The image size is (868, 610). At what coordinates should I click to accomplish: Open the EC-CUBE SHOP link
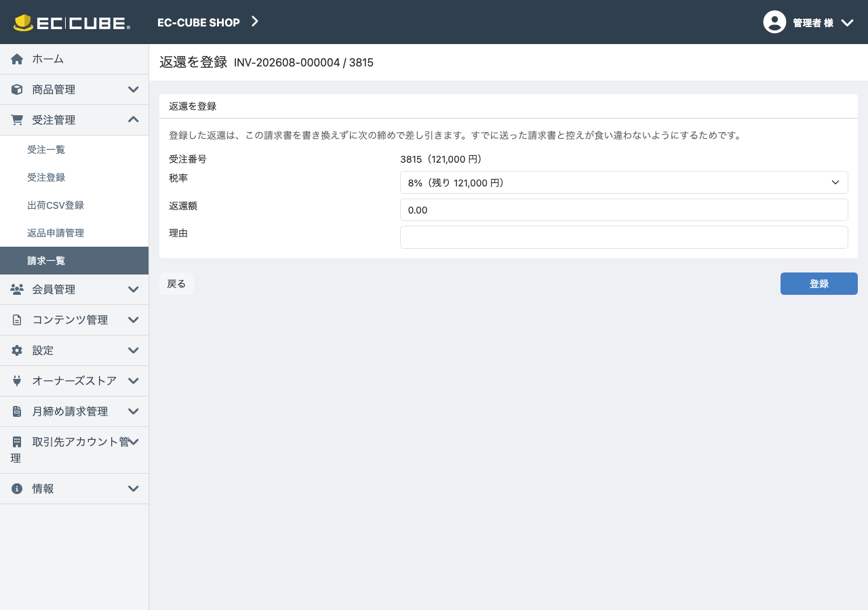[199, 22]
